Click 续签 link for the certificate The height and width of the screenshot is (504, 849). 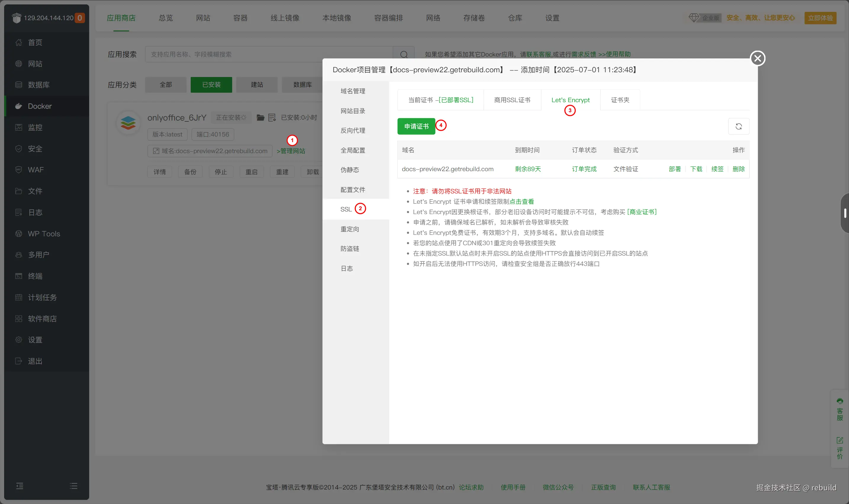click(x=717, y=169)
